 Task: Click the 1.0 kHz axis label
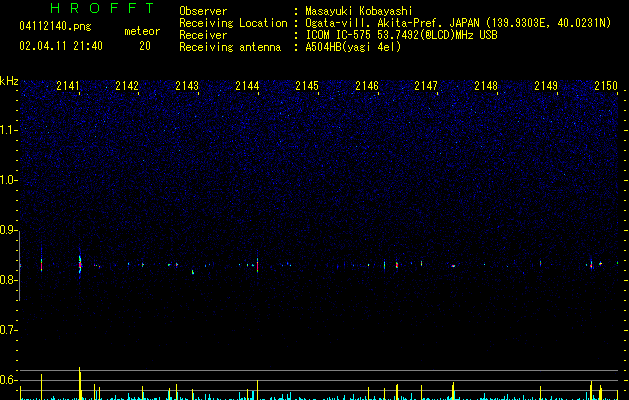9,180
